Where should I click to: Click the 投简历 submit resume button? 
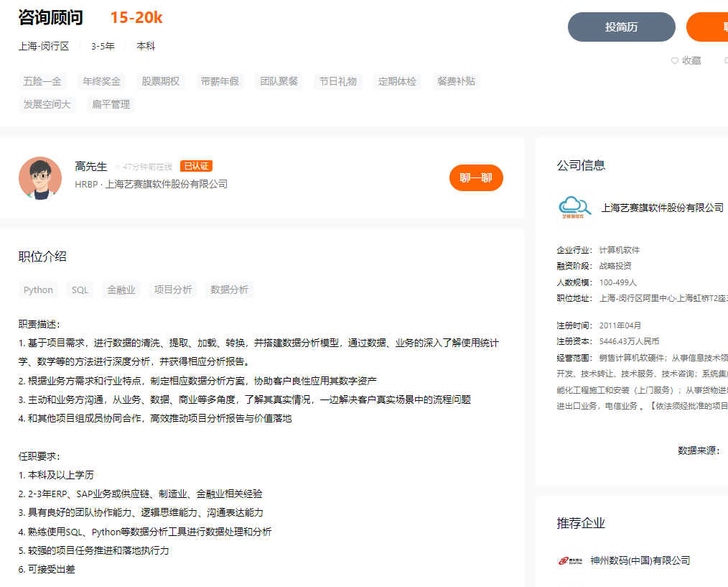pyautogui.click(x=621, y=27)
